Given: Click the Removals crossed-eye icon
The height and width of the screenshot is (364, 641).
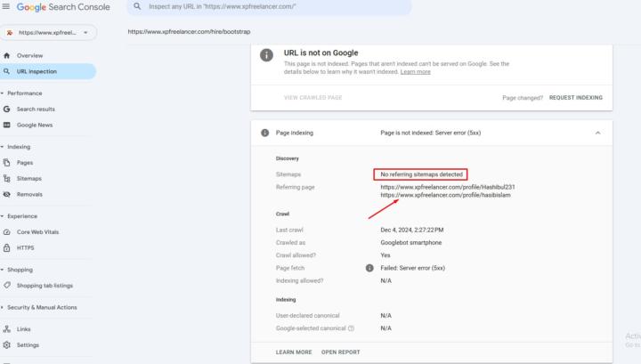Looking at the screenshot, I should (6, 195).
